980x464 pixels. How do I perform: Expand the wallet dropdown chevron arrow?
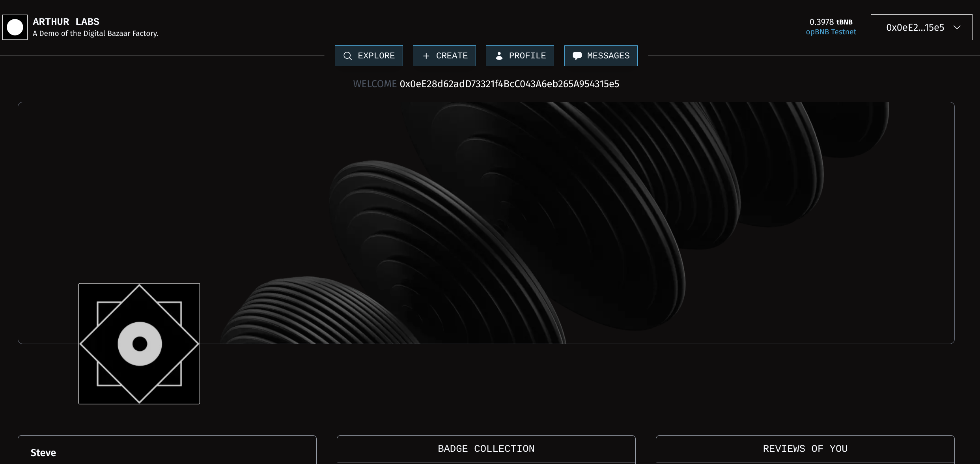957,27
